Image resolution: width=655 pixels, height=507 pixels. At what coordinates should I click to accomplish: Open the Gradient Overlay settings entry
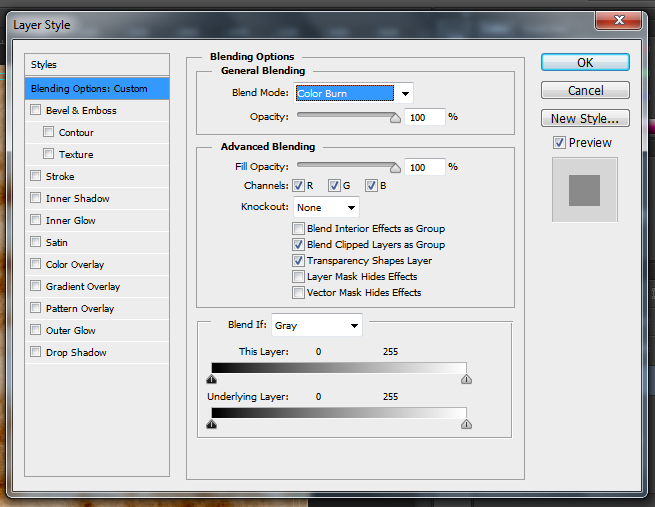coord(83,286)
